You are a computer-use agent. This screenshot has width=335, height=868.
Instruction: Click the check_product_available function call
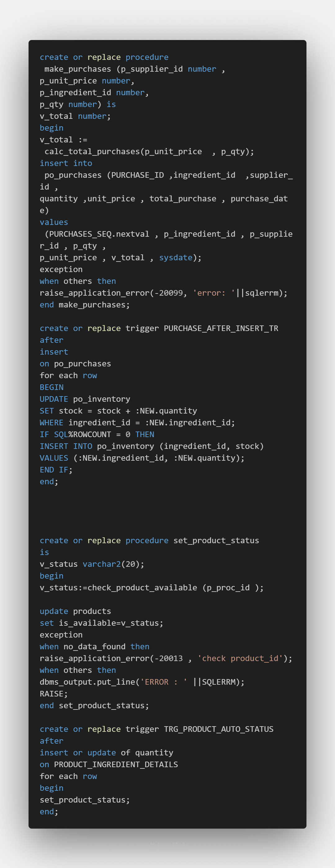pyautogui.click(x=142, y=588)
